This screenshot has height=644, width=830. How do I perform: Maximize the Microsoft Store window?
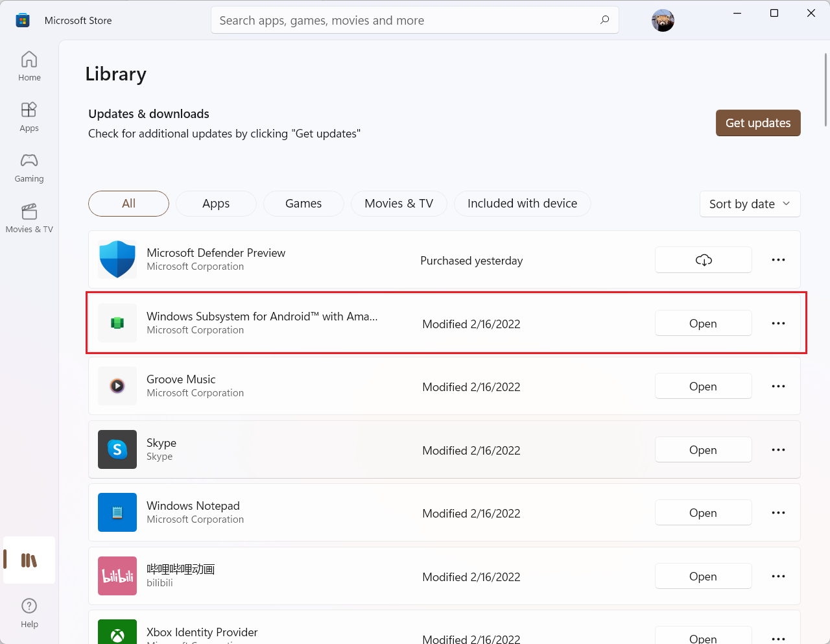click(774, 13)
